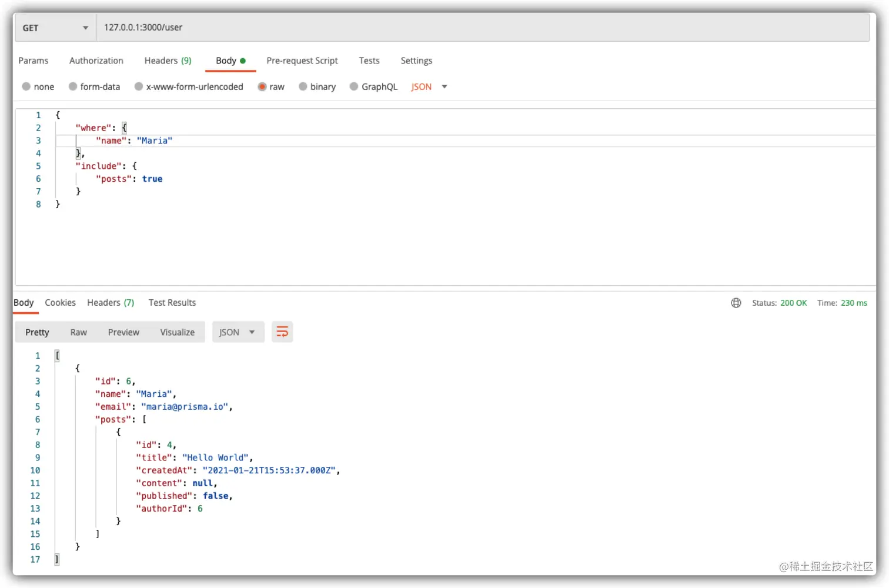Open the response Body tab

pyautogui.click(x=24, y=302)
